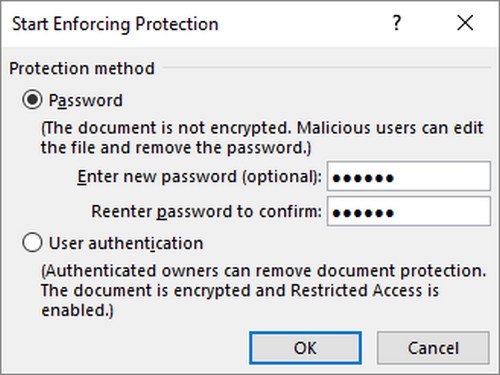Click blank space inside the new password box
This screenshot has height=375, width=500.
(x=443, y=176)
